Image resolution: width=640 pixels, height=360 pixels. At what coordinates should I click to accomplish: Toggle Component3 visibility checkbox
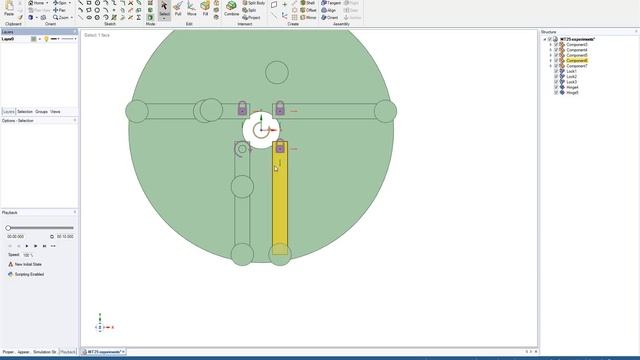click(556, 44)
